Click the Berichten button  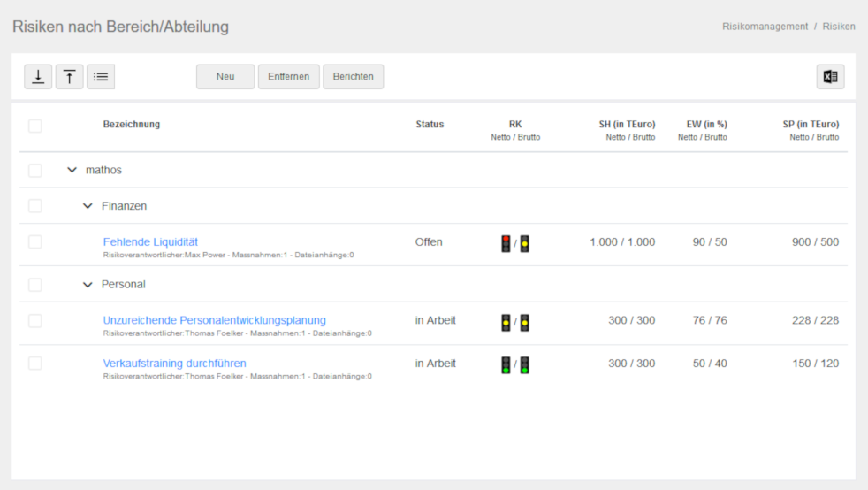[353, 77]
